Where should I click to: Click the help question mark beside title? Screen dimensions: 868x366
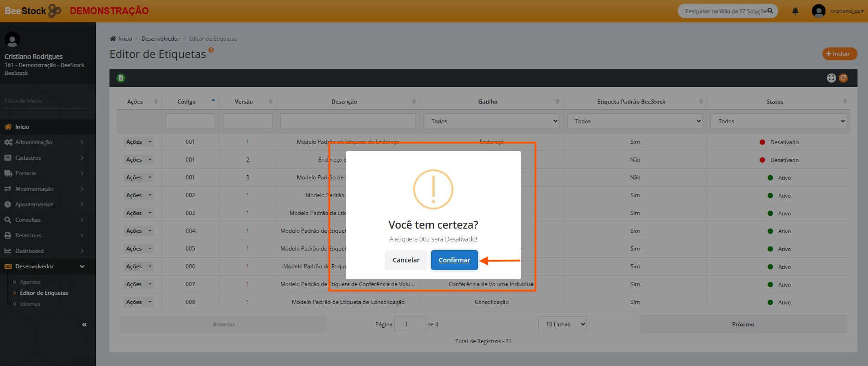(211, 50)
